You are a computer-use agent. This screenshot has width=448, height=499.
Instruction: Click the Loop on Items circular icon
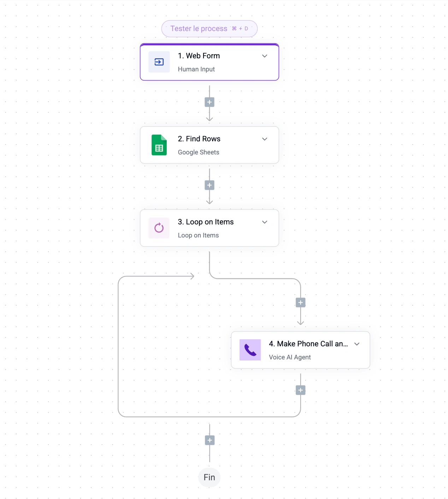(x=159, y=228)
